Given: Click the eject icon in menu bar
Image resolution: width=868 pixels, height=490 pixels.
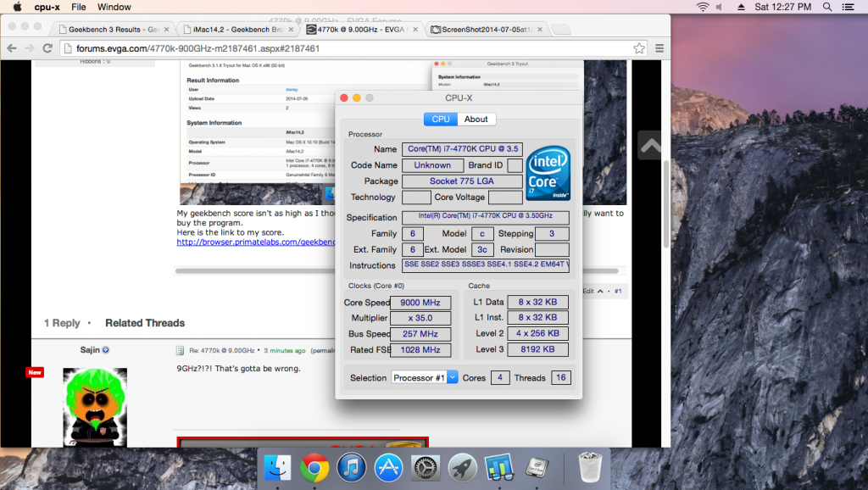Looking at the screenshot, I should [x=741, y=7].
